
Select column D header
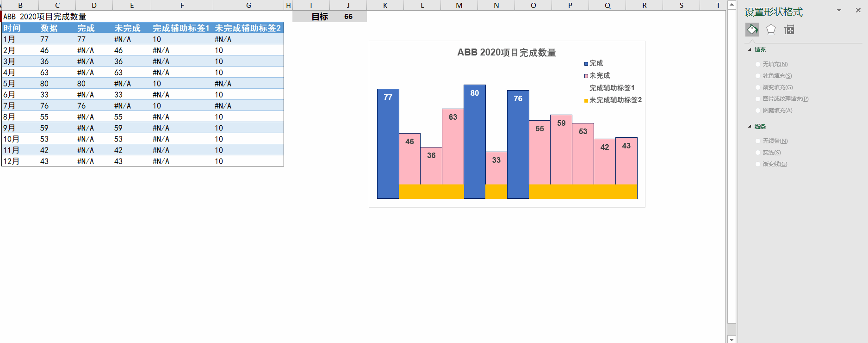pos(94,5)
